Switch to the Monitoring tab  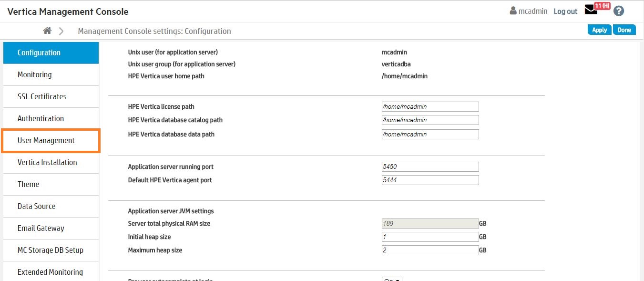(51, 75)
